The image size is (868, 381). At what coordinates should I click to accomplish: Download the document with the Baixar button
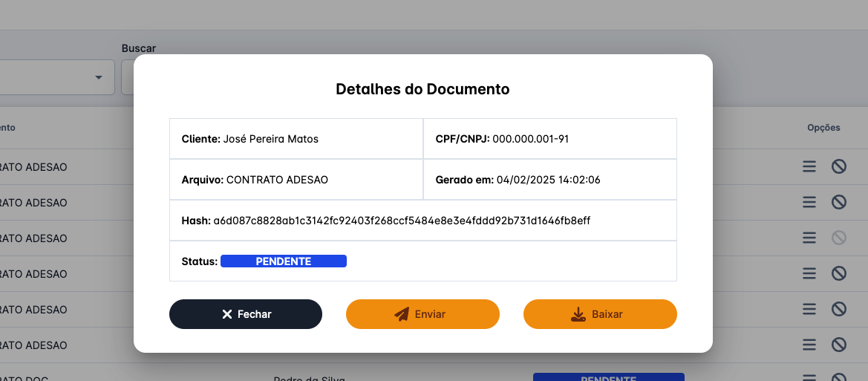[x=600, y=314]
